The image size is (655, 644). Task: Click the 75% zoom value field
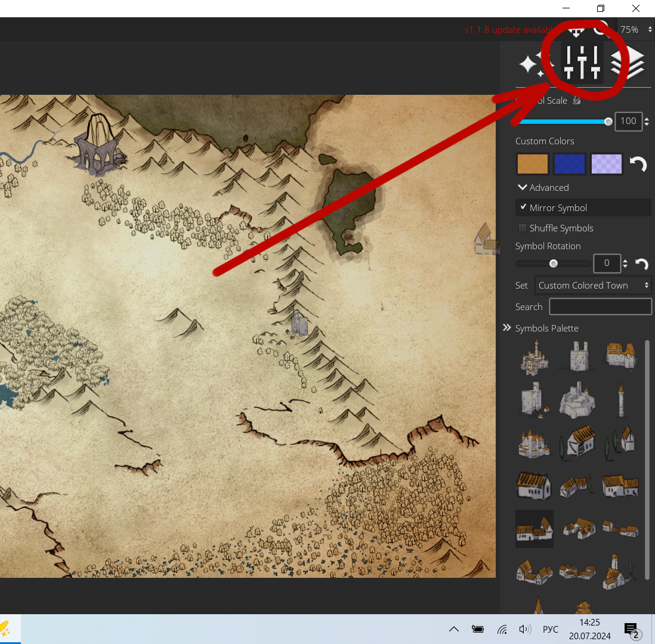pyautogui.click(x=629, y=29)
